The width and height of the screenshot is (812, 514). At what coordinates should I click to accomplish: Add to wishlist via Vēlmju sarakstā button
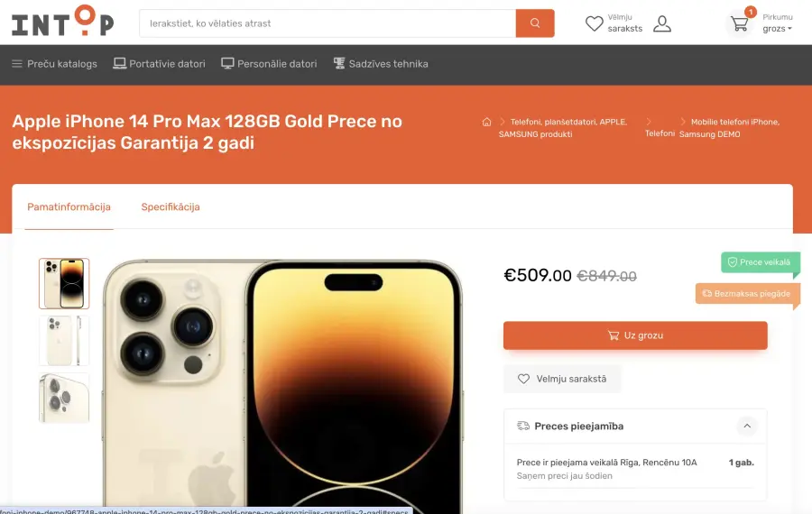point(562,379)
